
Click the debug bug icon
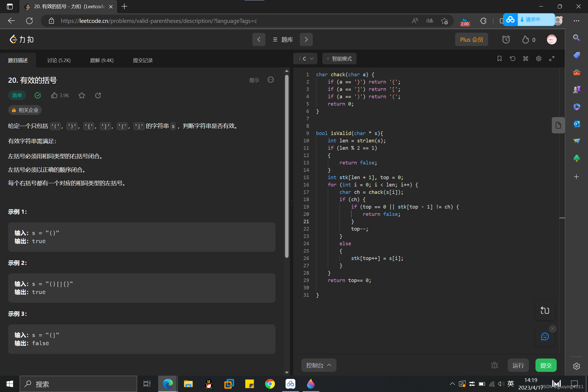click(x=495, y=365)
